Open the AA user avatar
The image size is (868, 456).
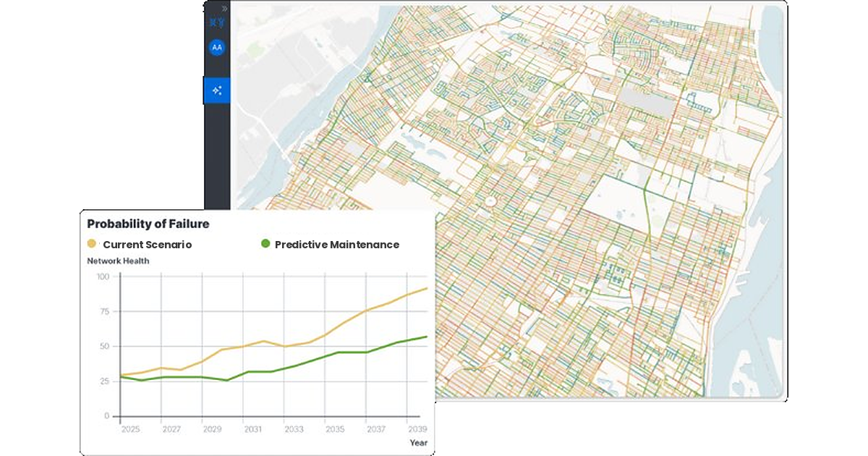pyautogui.click(x=216, y=48)
